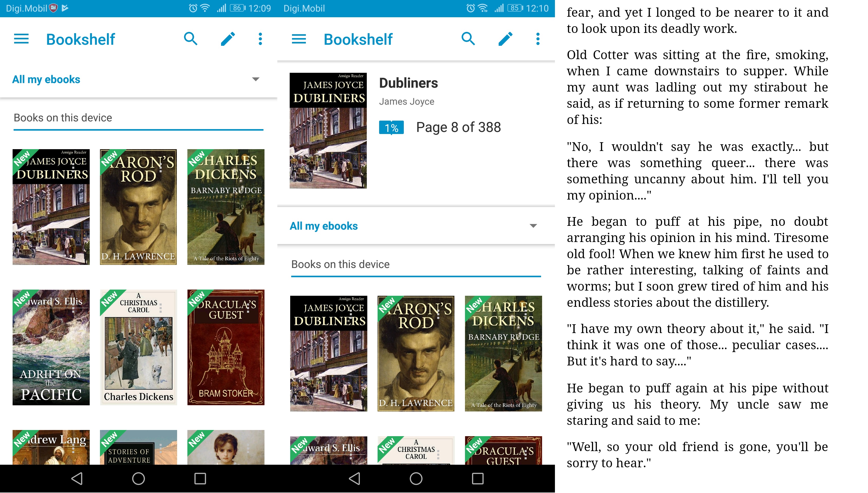868x493 pixels.
Task: Tap the 1% reading progress badge
Action: (391, 128)
